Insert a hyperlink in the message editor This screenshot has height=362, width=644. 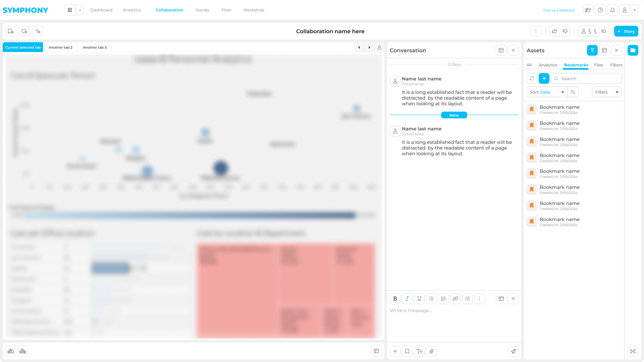click(455, 299)
